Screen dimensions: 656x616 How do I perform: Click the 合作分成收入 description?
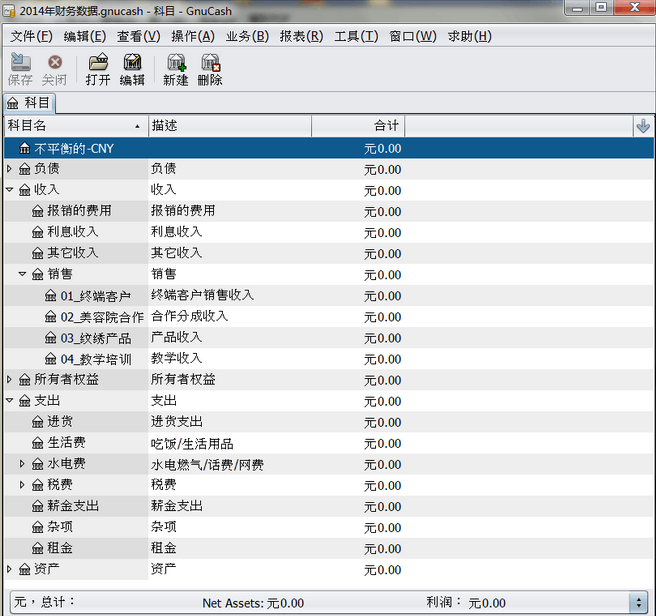(x=190, y=316)
